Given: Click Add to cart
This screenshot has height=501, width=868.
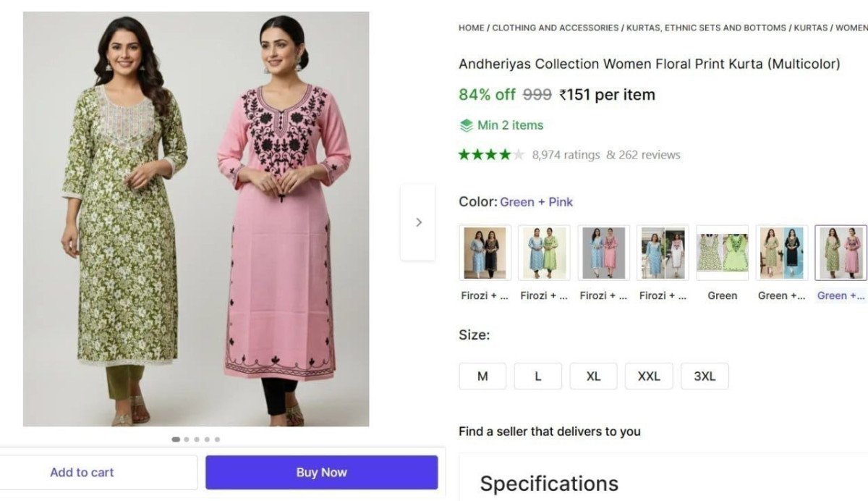Looking at the screenshot, I should pyautogui.click(x=82, y=472).
